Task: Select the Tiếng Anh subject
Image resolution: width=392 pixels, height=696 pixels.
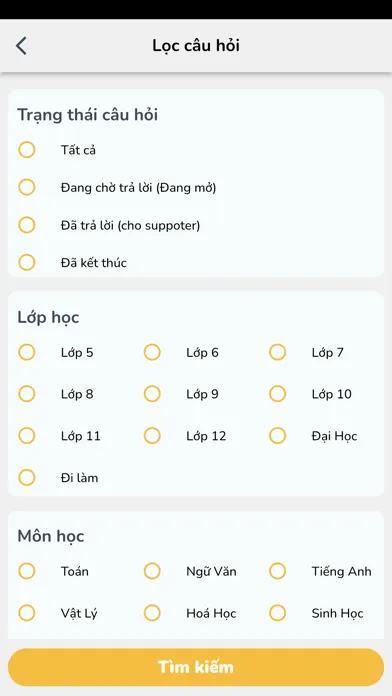Action: coord(277,571)
